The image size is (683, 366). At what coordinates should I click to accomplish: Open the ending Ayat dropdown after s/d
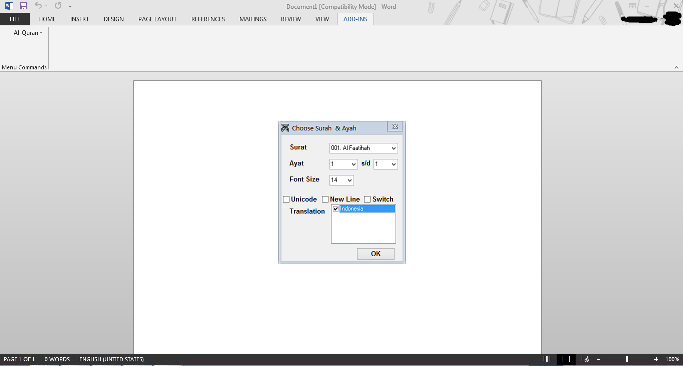tap(385, 164)
